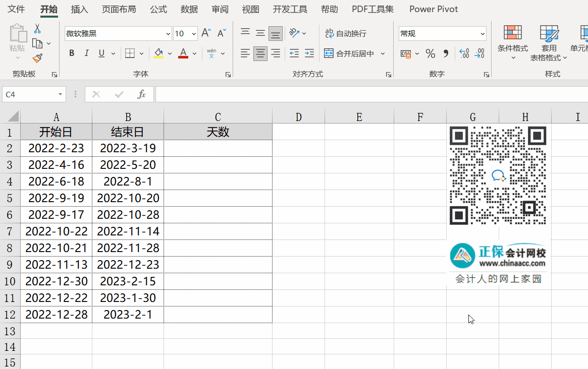Toggle italic formatting
Image resolution: width=588 pixels, height=369 pixels.
pos(86,52)
